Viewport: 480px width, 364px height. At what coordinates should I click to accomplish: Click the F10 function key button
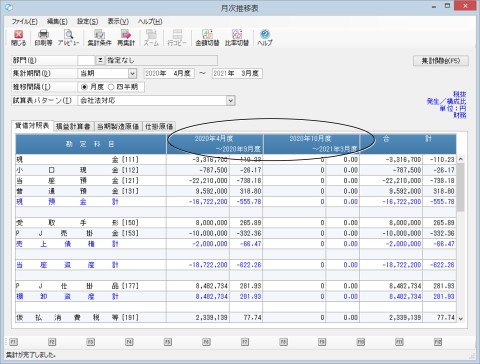pos(361,342)
